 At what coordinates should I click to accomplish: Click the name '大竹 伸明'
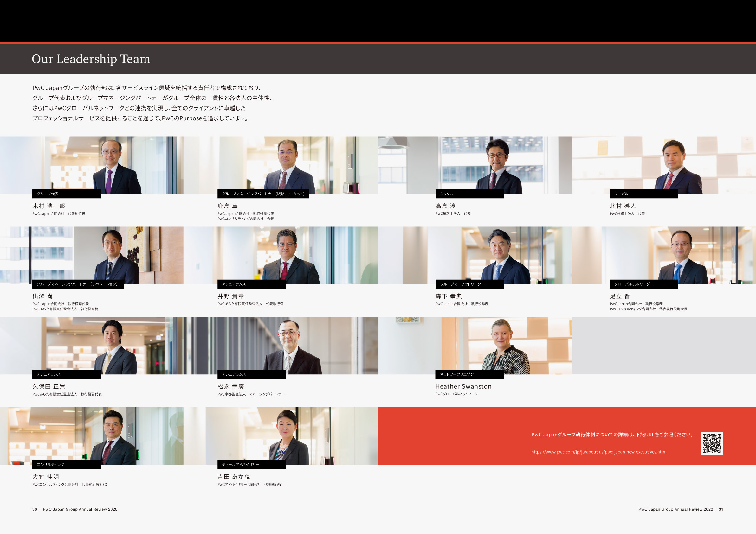coord(46,476)
